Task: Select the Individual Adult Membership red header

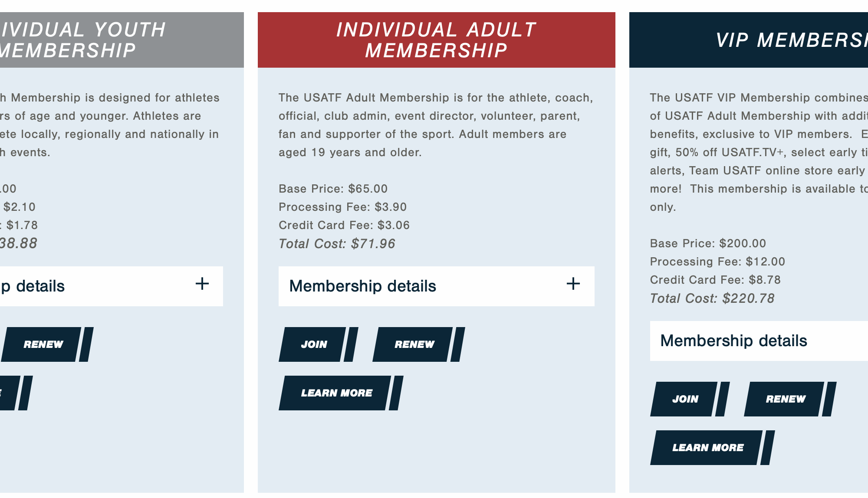Action: pos(436,40)
